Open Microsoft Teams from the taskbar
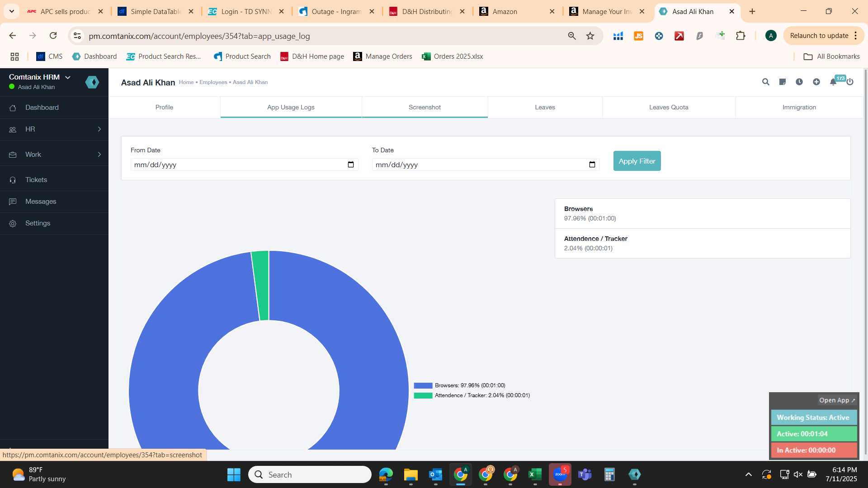868x488 pixels. pos(585,474)
